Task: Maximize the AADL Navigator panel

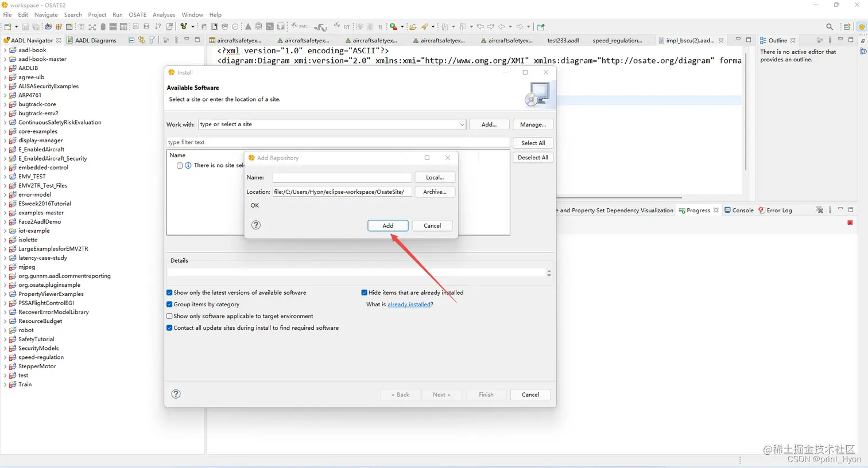Action: [x=197, y=40]
